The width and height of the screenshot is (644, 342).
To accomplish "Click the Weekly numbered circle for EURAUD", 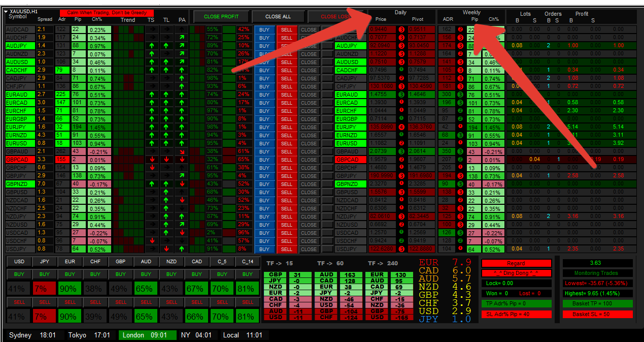I will tap(460, 95).
